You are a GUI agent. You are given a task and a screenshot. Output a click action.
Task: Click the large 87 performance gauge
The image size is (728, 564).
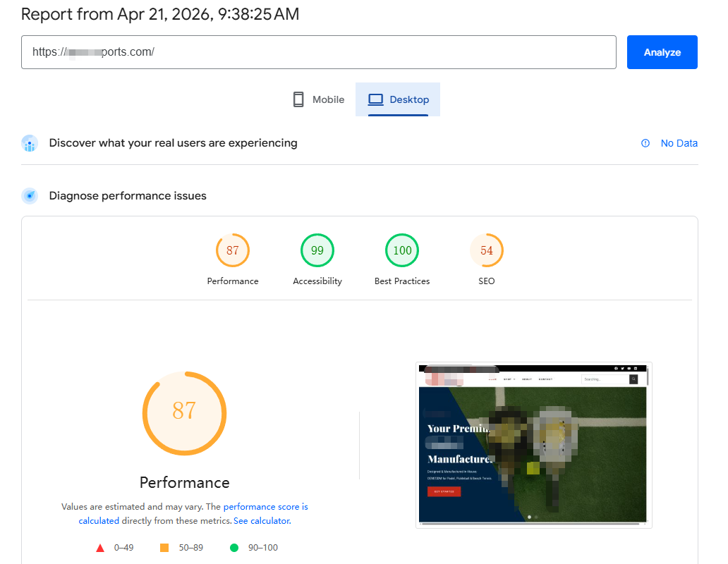pos(184,413)
